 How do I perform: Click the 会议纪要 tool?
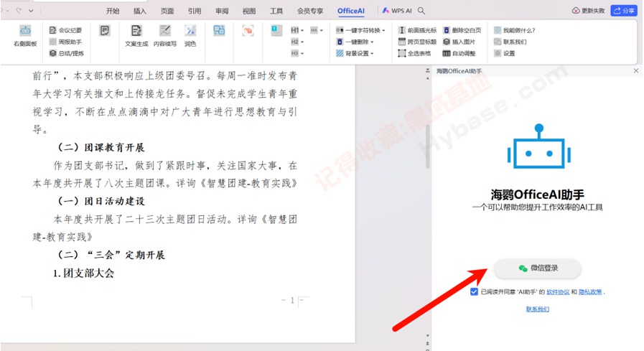tap(66, 30)
